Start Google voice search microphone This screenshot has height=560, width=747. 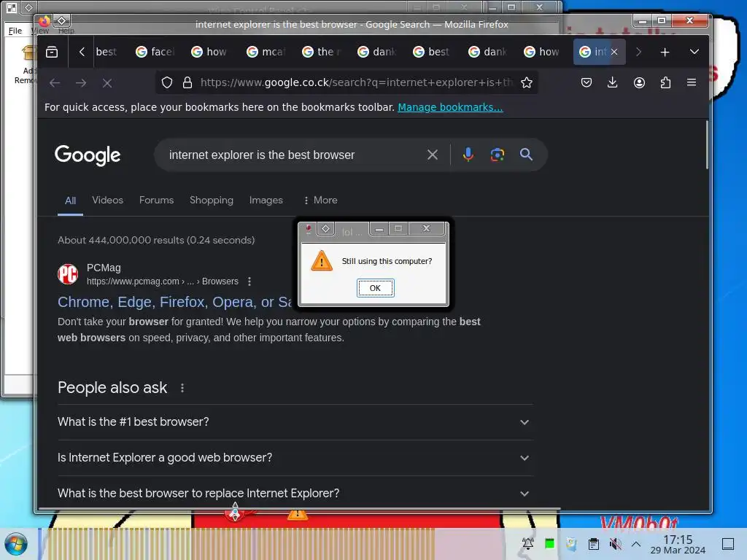coord(468,155)
